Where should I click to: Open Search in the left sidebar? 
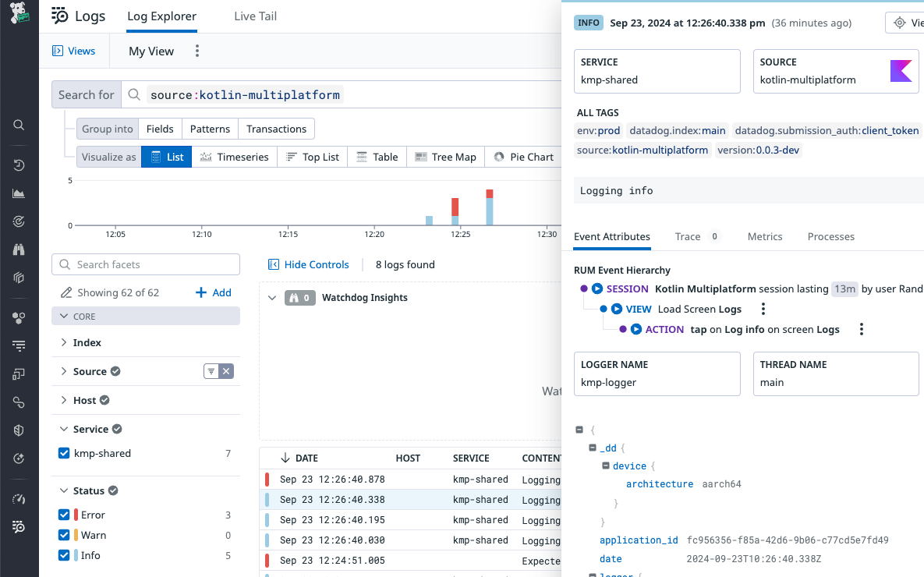(19, 125)
